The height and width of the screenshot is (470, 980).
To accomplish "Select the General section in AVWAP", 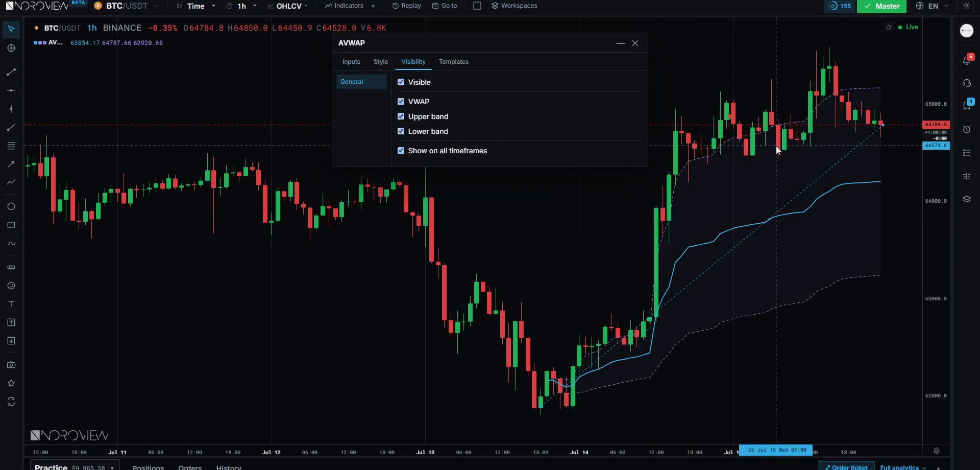I will tap(361, 82).
